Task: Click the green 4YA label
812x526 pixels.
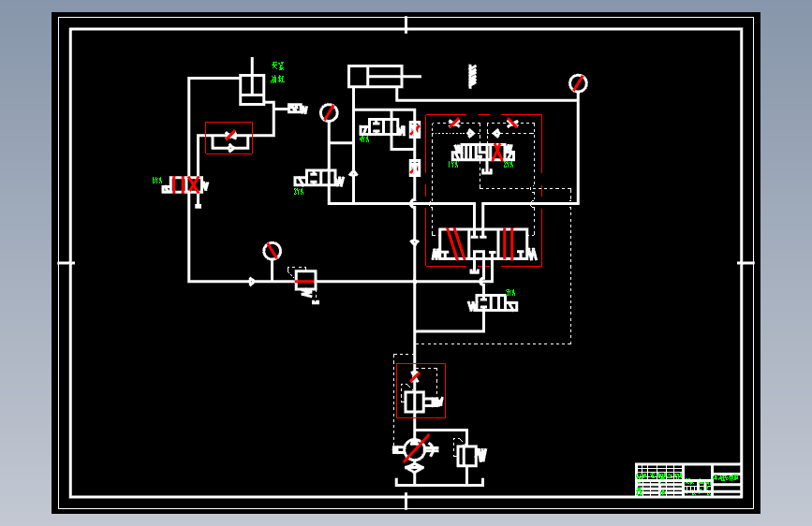Action: 364,139
